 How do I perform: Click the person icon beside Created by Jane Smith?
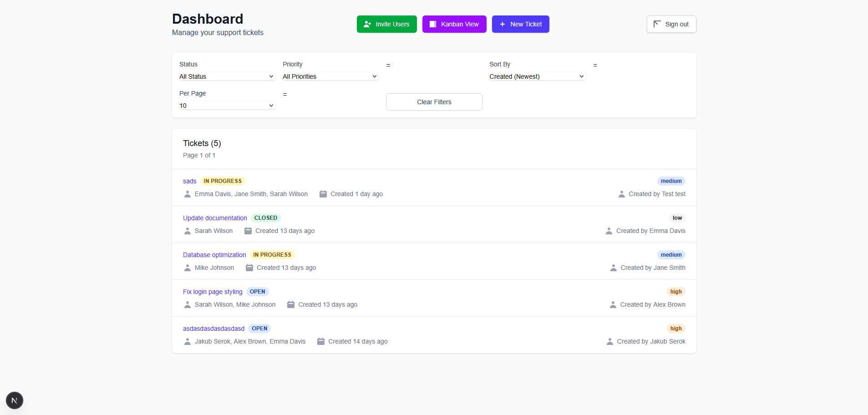613,268
